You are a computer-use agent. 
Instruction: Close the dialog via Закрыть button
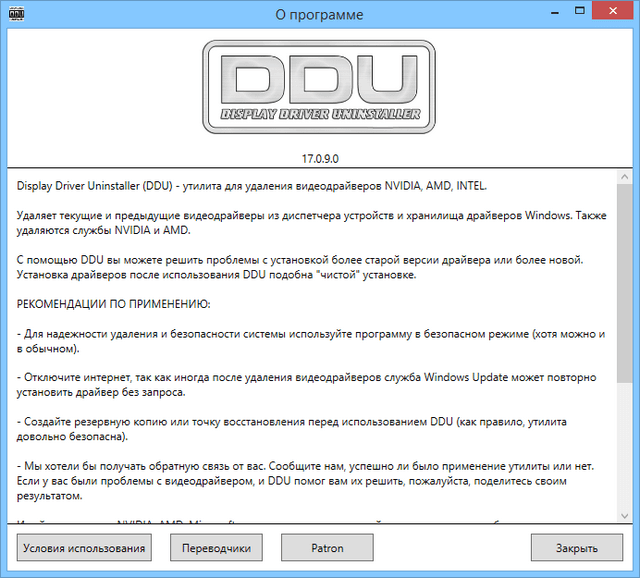[x=577, y=547]
